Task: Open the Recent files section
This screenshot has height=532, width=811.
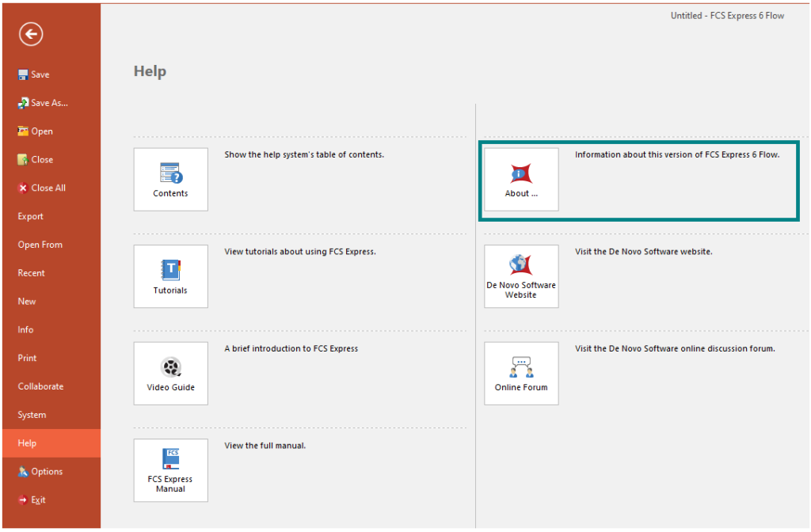Action: [x=31, y=272]
